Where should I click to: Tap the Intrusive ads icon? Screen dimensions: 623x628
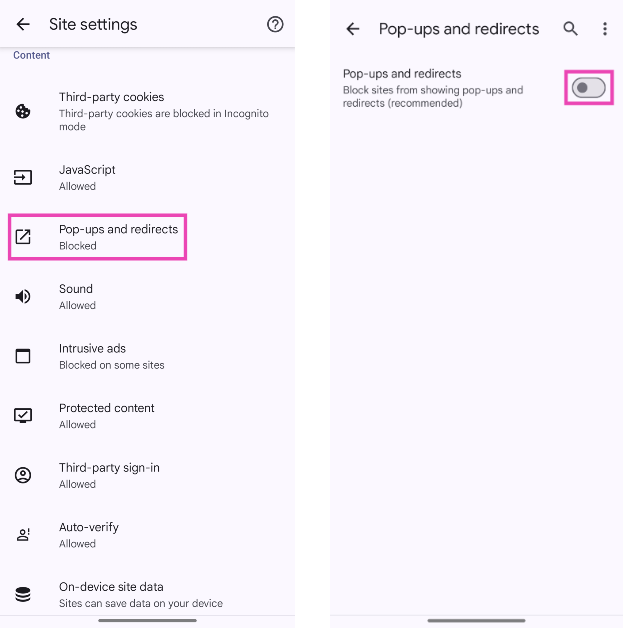coord(23,356)
